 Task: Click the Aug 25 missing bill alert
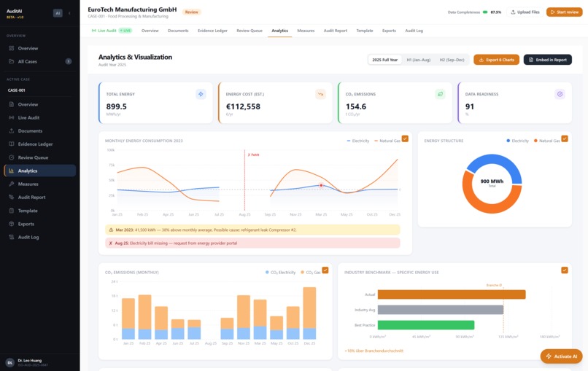coord(252,243)
